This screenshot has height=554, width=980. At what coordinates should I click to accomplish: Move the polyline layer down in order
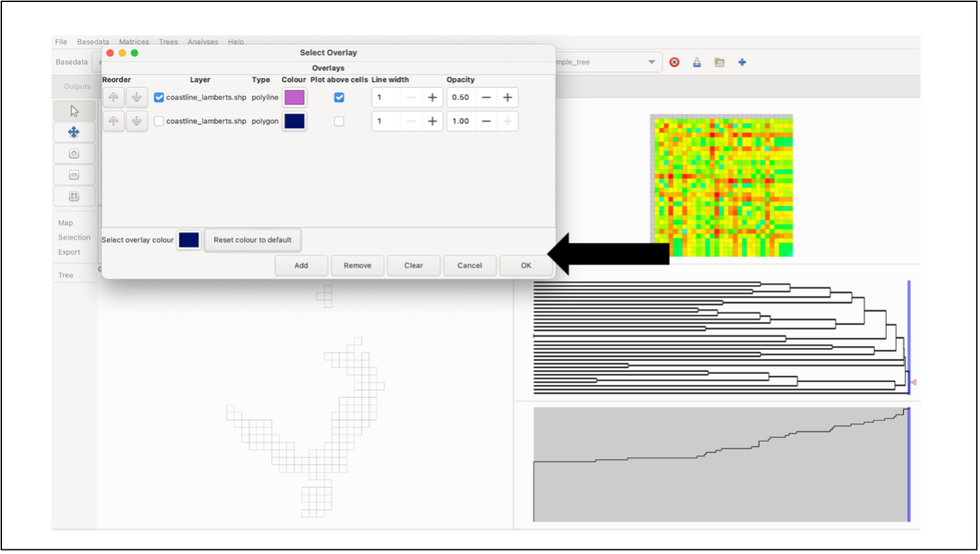tap(137, 98)
